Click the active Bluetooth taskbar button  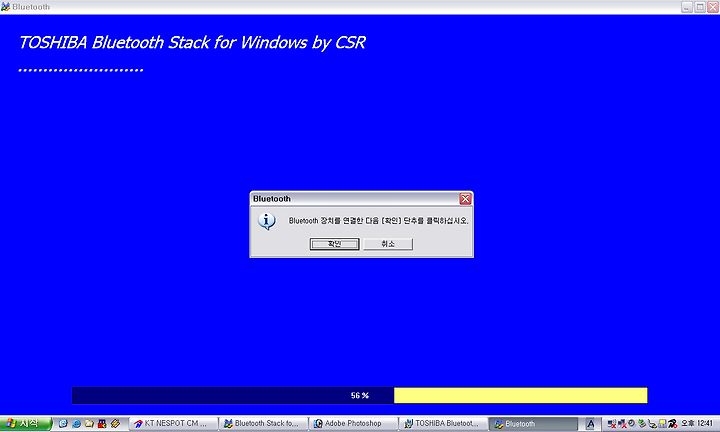[533, 423]
